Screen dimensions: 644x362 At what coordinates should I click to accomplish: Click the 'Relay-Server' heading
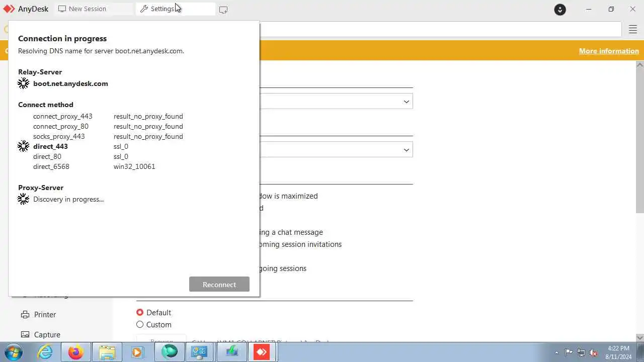(x=40, y=72)
